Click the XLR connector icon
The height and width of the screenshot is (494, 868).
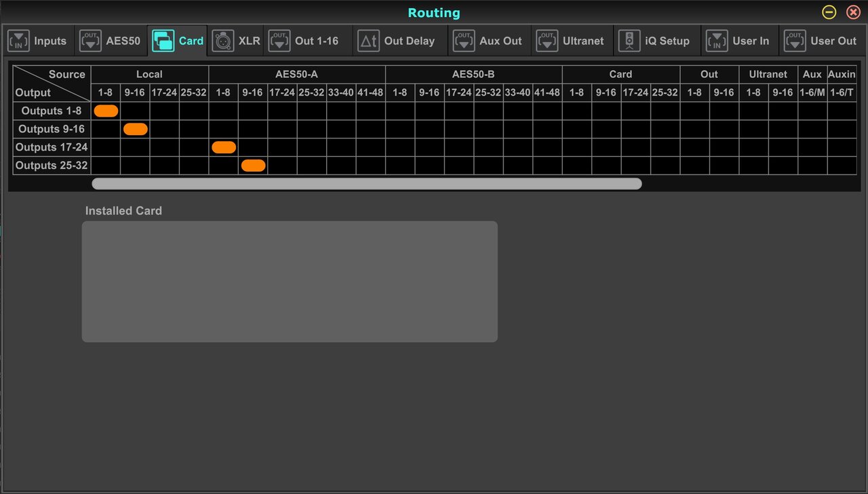tap(223, 41)
